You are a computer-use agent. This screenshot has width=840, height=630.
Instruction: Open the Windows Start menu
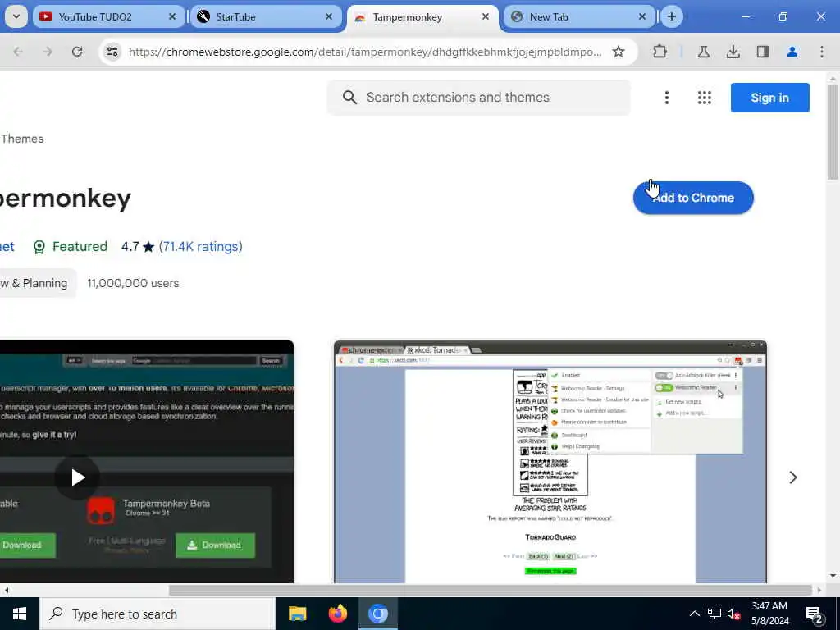pos(20,614)
